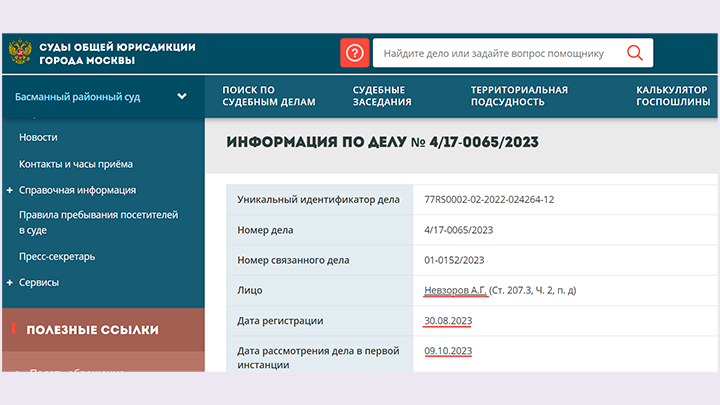Screen dimensions: 720x405
Task: Select first instance hearing date 09.10.2023
Action: pos(448,351)
